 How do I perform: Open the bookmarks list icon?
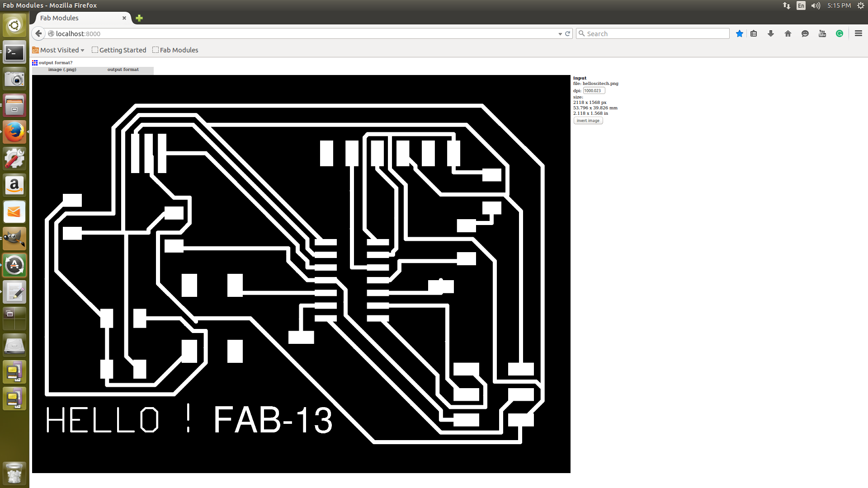click(x=754, y=33)
